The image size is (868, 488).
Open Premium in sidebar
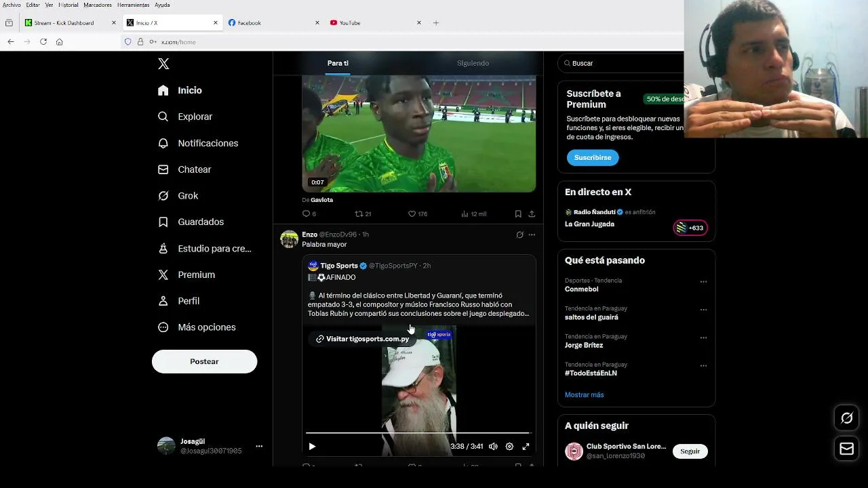click(x=186, y=274)
